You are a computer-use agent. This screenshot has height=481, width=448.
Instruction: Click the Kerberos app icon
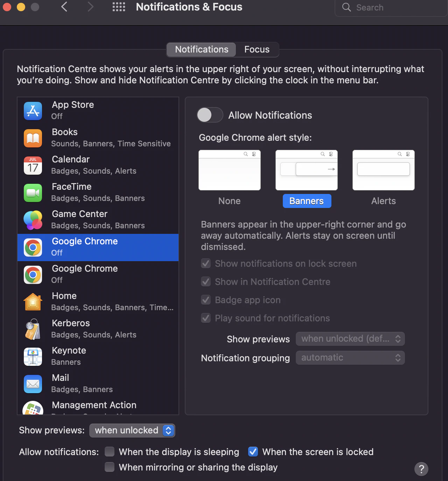click(33, 329)
